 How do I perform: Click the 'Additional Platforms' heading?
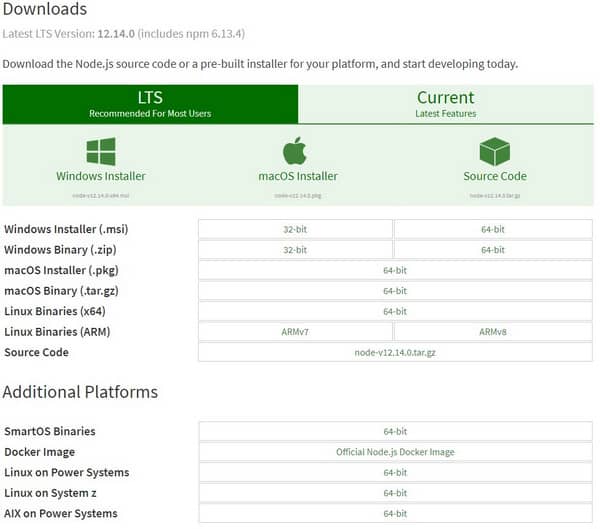(x=80, y=392)
